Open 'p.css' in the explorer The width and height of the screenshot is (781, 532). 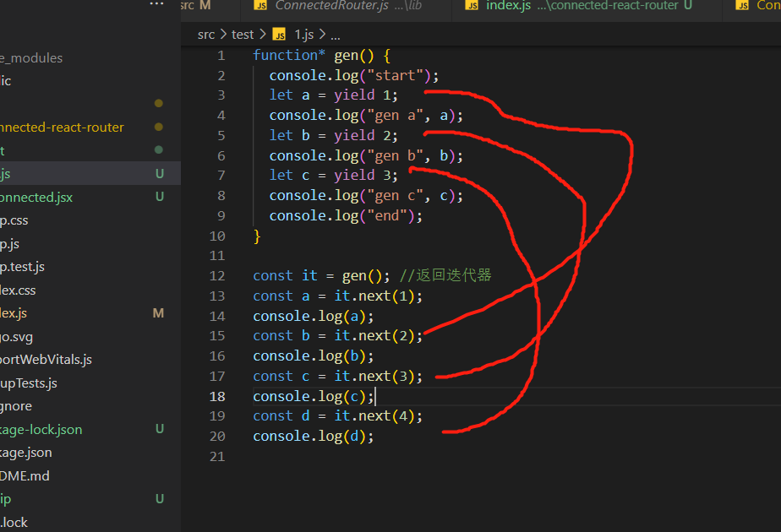(x=90, y=220)
